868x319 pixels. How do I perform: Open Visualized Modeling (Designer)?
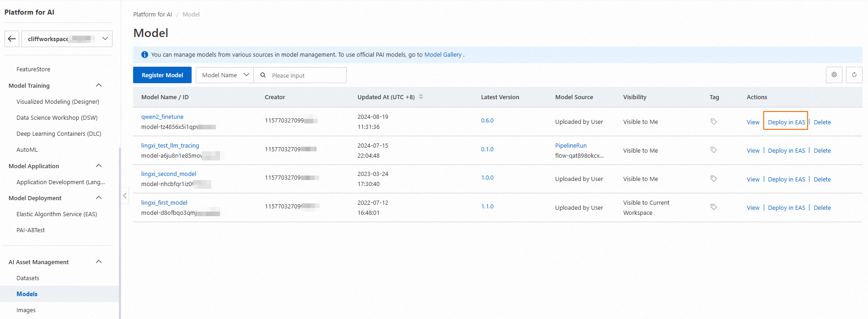pyautogui.click(x=58, y=102)
